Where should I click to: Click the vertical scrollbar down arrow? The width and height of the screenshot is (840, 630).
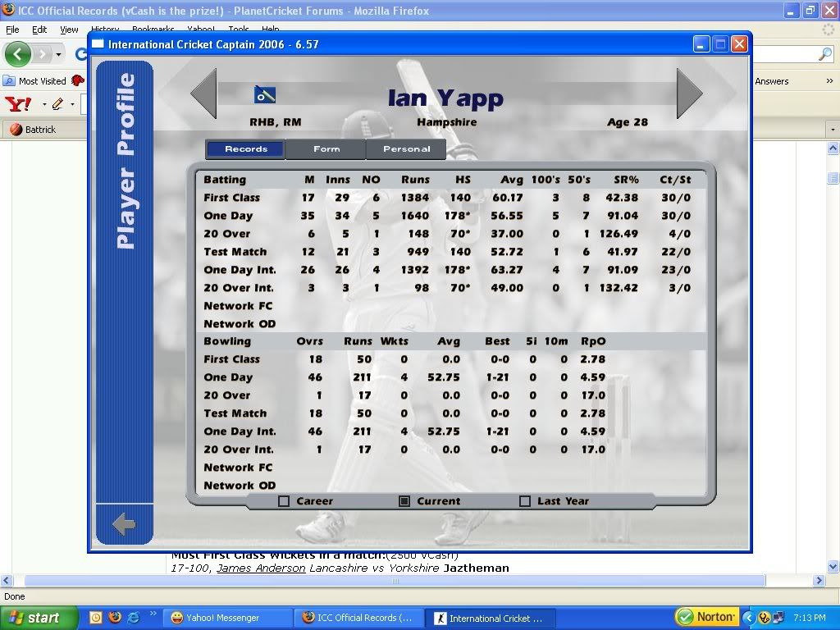point(833,566)
